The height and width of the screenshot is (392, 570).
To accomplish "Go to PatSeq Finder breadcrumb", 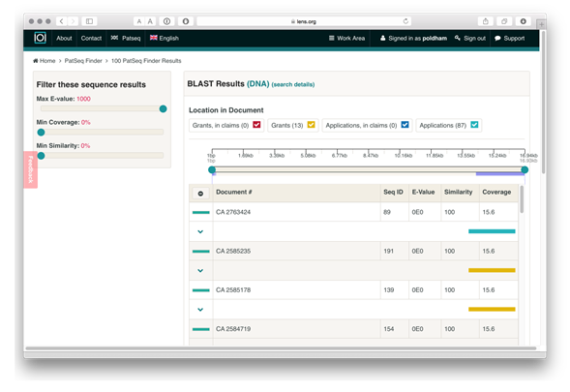I will [x=83, y=61].
